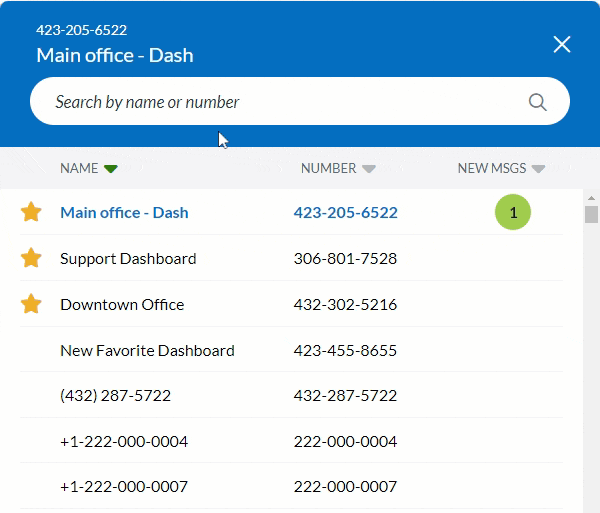The height and width of the screenshot is (513, 600).
Task: Sort by Name column arrow
Action: 111,169
